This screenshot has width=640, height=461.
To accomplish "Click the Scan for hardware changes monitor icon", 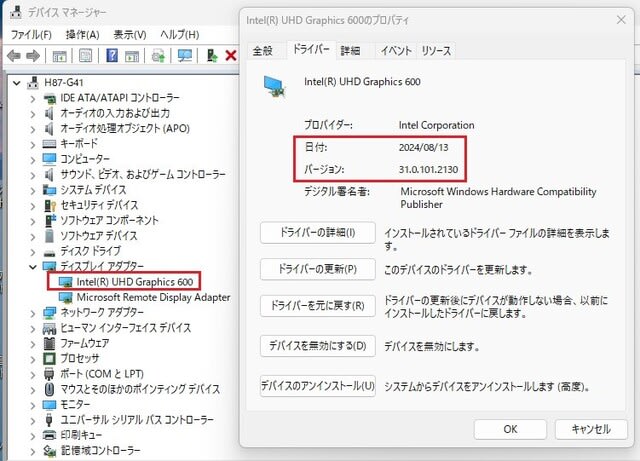I will (185, 56).
